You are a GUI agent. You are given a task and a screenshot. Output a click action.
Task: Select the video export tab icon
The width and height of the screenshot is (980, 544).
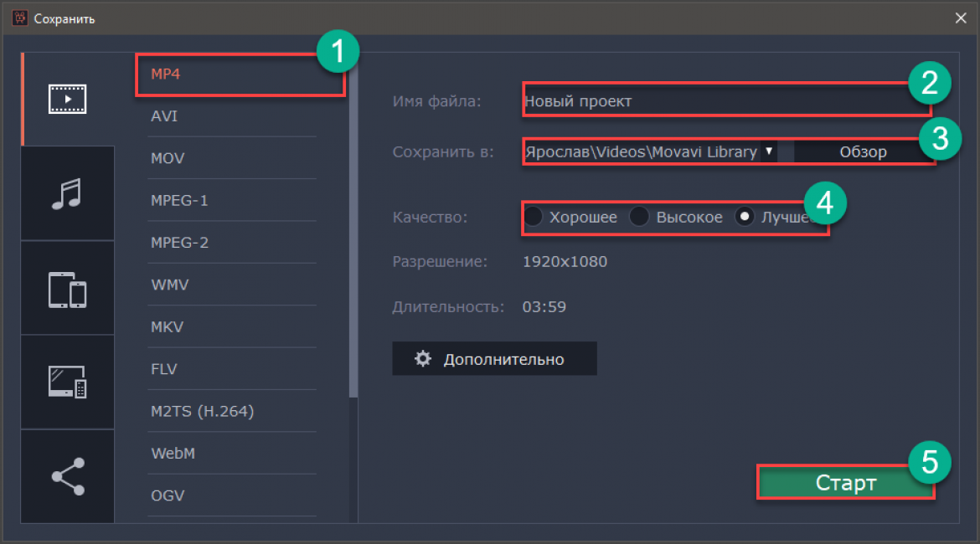[x=67, y=100]
